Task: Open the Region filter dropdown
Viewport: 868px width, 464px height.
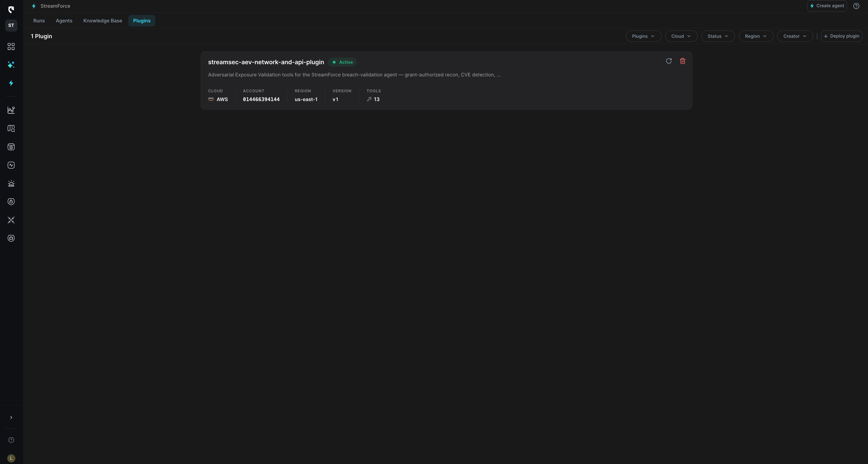Action: tap(756, 36)
